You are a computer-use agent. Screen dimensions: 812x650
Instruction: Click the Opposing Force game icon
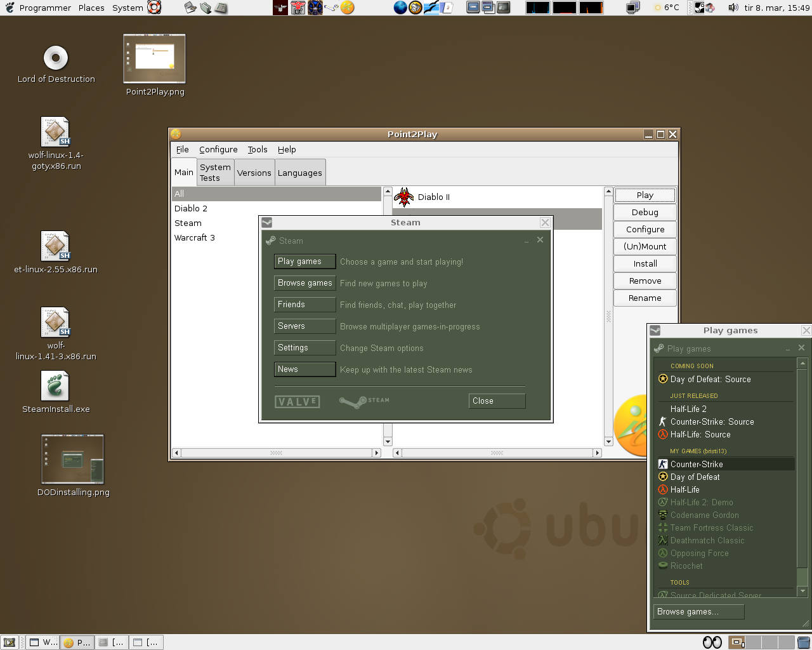tap(663, 553)
